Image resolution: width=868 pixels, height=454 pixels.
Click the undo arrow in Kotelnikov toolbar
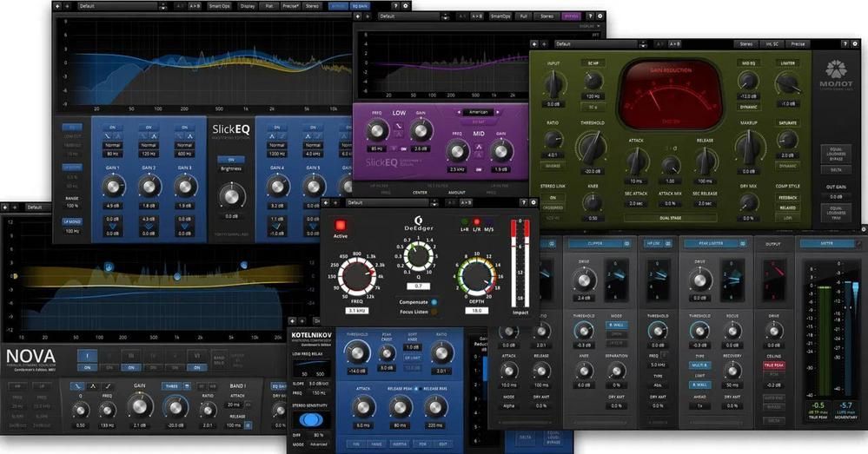click(x=294, y=320)
